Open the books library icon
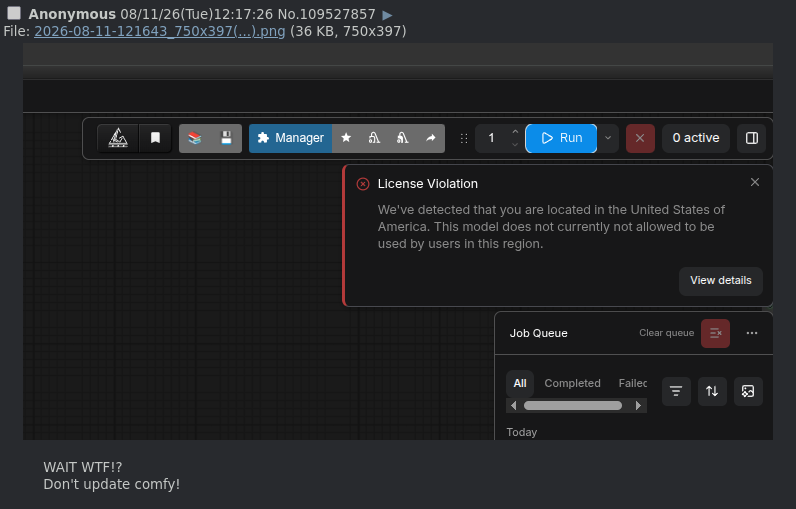 [x=194, y=138]
